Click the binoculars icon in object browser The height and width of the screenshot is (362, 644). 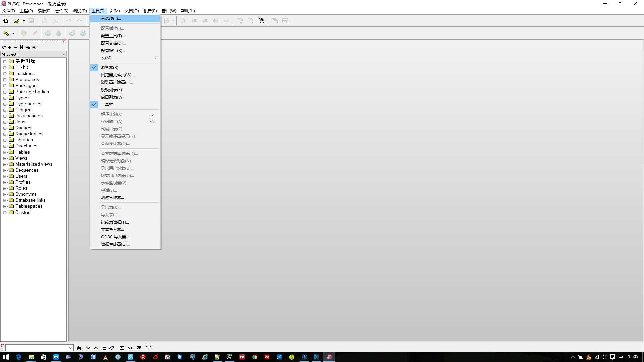pos(22,47)
